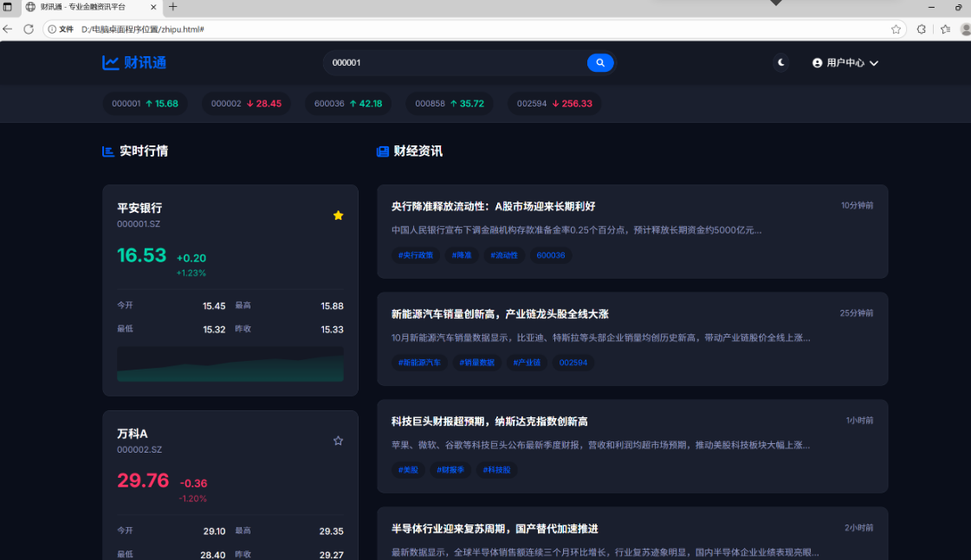Open ticker chip 600036 at 42.18
The height and width of the screenshot is (560, 971).
pyautogui.click(x=347, y=104)
